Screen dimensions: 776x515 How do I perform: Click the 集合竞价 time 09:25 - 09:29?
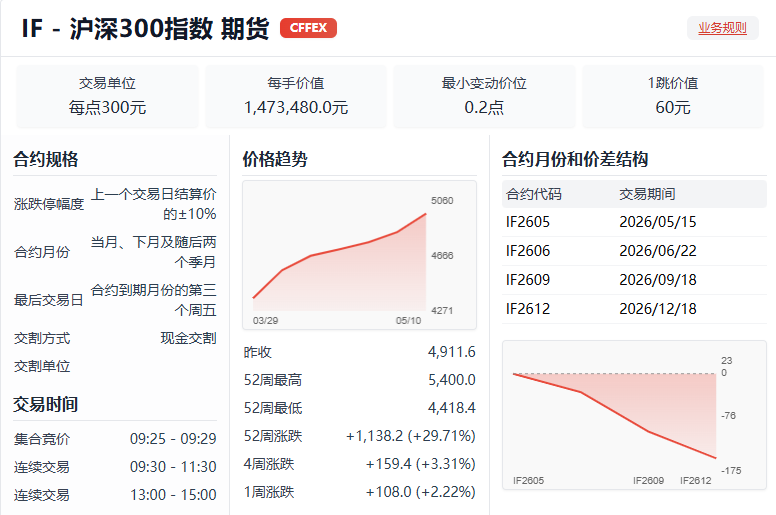point(173,439)
